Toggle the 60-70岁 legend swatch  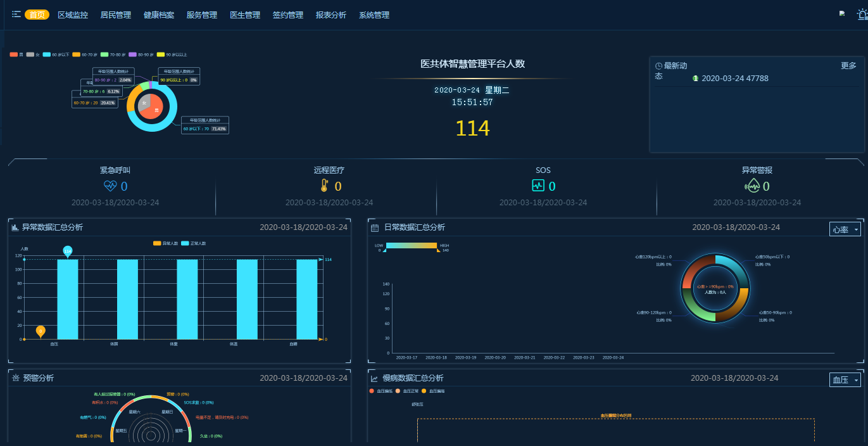[77, 54]
